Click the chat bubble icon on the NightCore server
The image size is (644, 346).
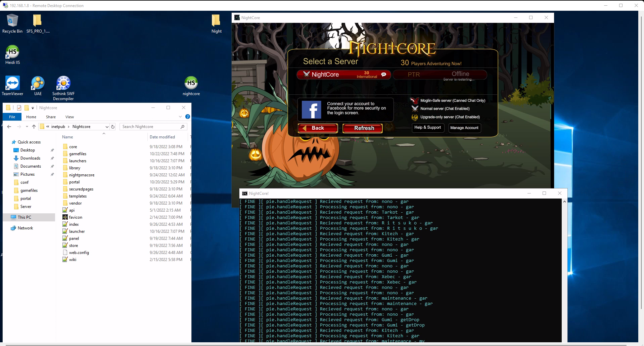tap(384, 74)
